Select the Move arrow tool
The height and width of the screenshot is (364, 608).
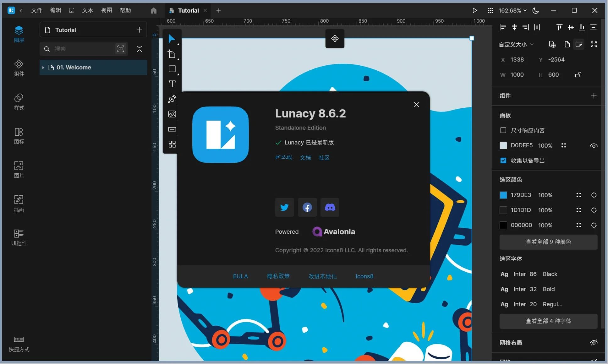[x=172, y=39]
